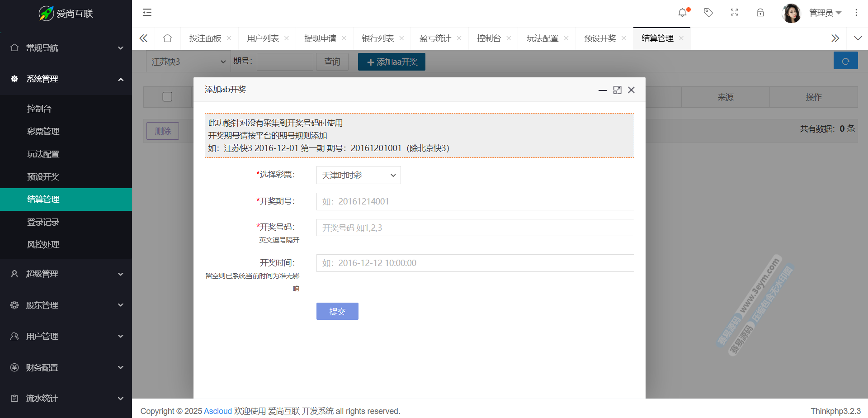Collapse sidebar with the hamburger icon
Viewport: 868px width, 418px height.
147,13
